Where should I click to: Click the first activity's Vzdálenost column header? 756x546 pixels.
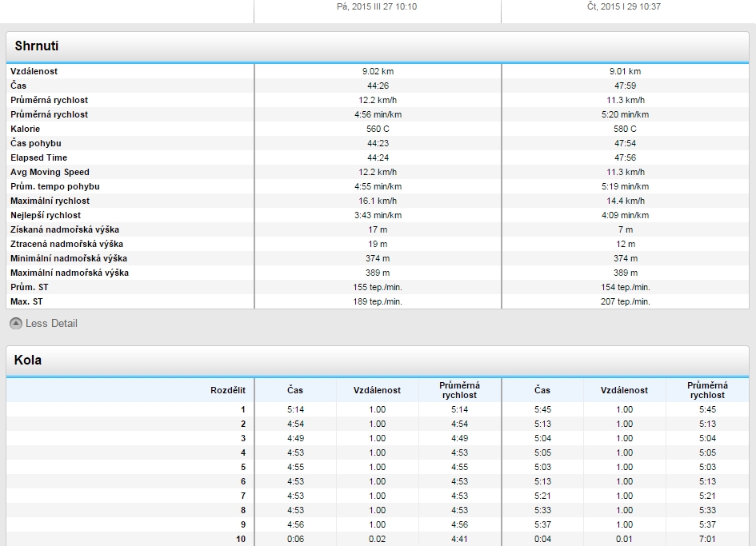click(377, 390)
